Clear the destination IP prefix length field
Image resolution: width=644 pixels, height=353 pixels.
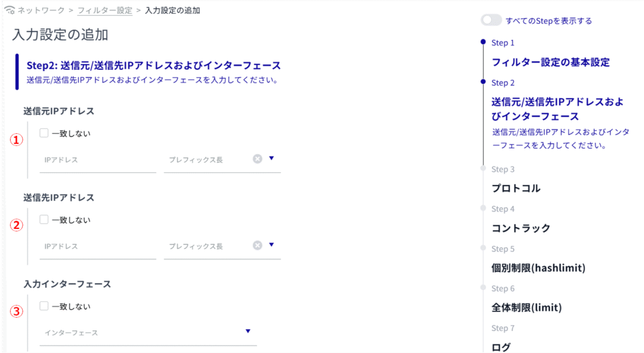[x=257, y=245]
